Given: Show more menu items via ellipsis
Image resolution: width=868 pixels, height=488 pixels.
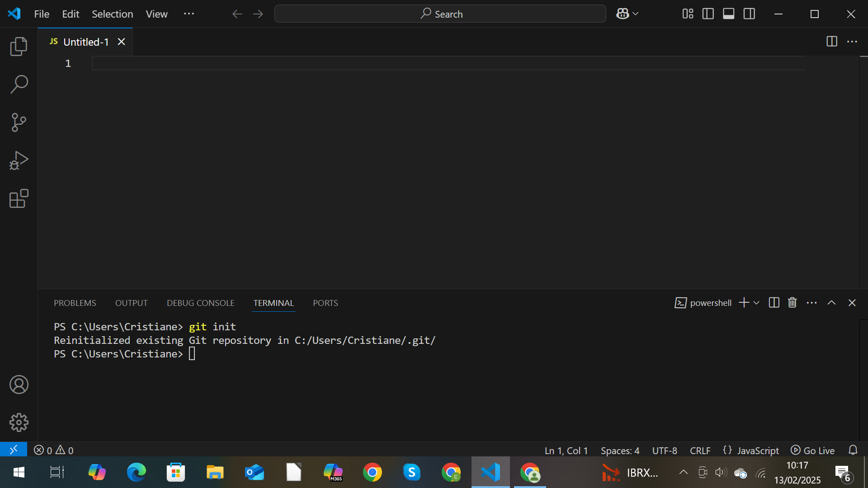Looking at the screenshot, I should [189, 14].
